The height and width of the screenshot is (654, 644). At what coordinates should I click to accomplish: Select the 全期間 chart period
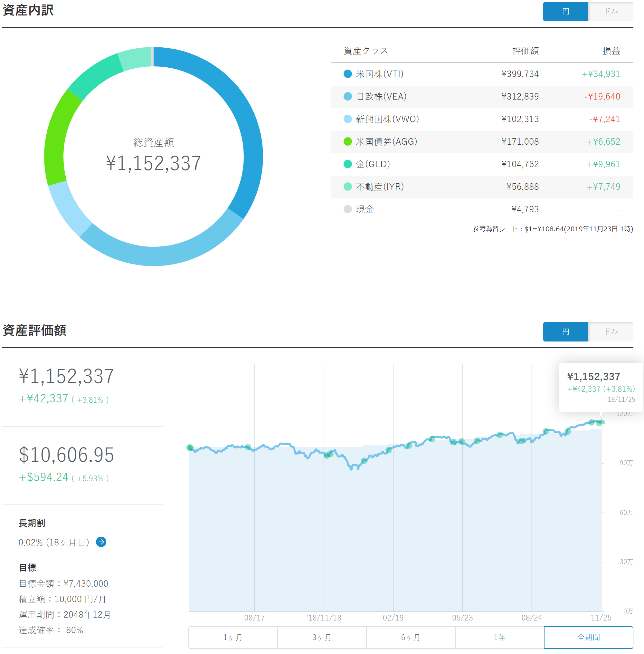tap(588, 637)
